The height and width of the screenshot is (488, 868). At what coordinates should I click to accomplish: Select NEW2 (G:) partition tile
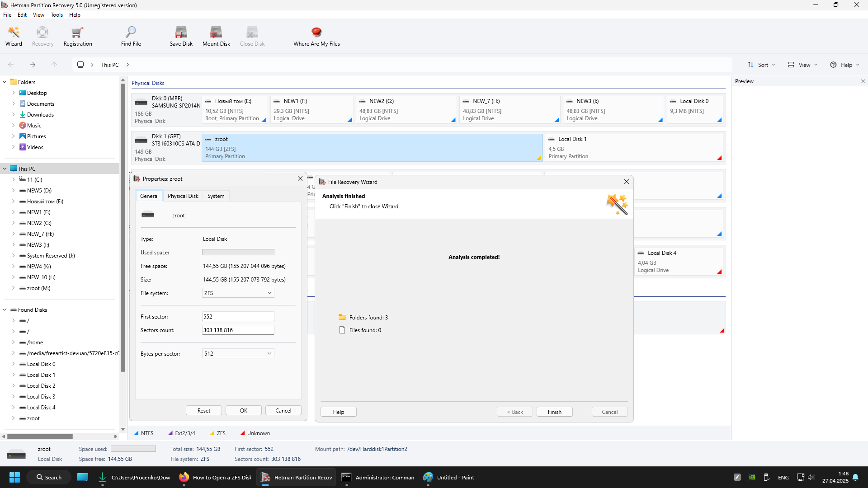click(406, 109)
